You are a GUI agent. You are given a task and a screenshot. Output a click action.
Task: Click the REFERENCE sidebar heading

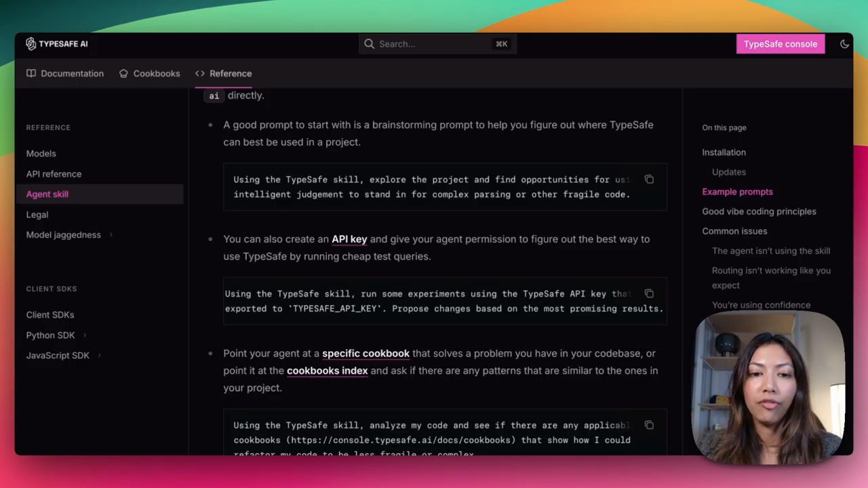[48, 127]
